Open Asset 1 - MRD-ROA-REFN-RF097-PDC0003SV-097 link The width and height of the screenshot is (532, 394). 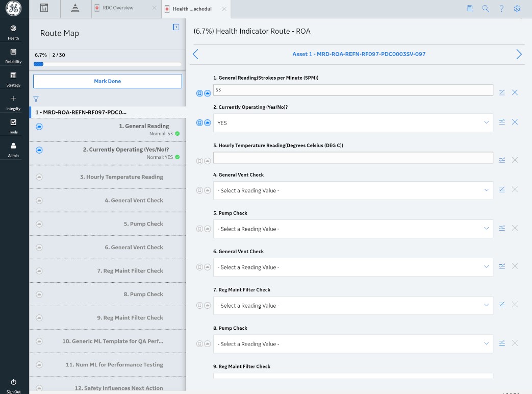pos(359,54)
